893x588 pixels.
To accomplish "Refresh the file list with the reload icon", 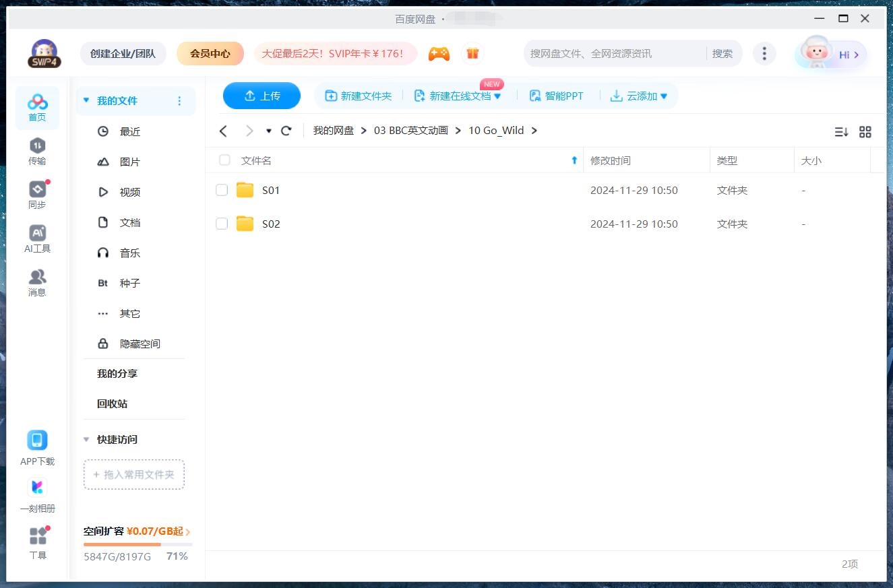I will 286,131.
